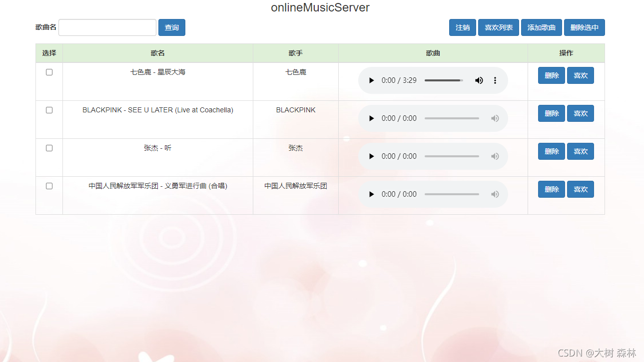
Task: Seek within the 义勇军进行曲 track progress bar
Action: (x=452, y=194)
